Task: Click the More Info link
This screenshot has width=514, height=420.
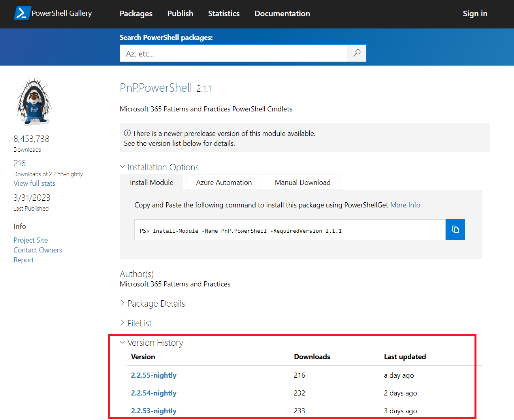Action: pos(405,205)
